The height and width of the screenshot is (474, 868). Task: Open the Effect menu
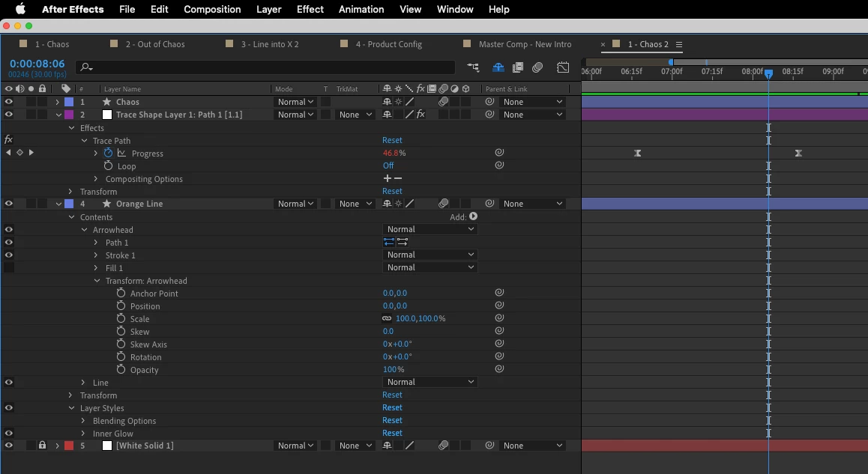[310, 10]
